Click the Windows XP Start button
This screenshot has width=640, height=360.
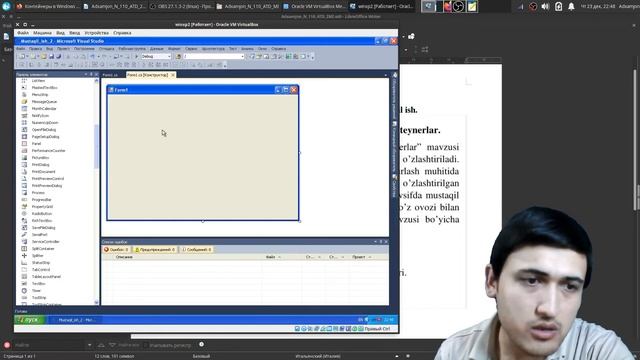[29, 320]
